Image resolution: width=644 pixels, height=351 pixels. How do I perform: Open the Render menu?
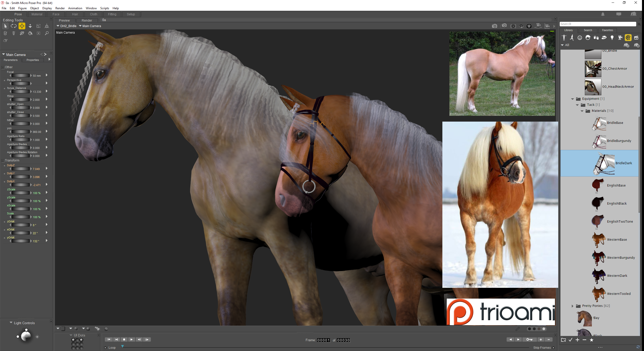click(60, 8)
